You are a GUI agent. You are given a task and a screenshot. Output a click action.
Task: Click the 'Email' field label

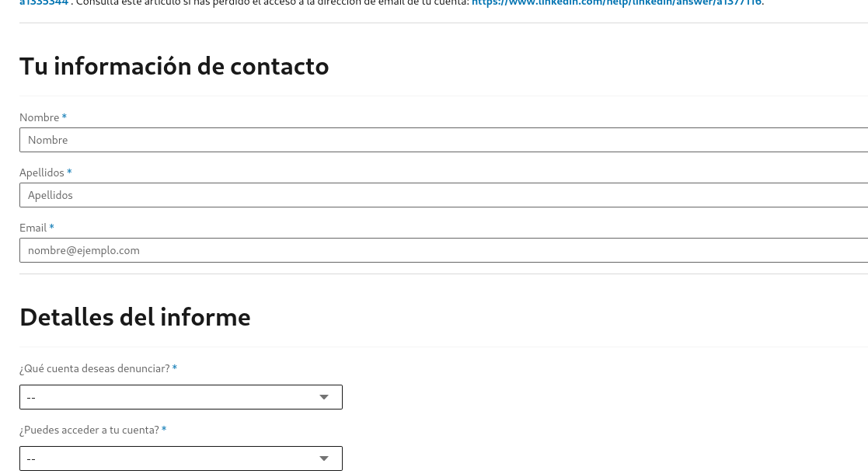click(33, 228)
